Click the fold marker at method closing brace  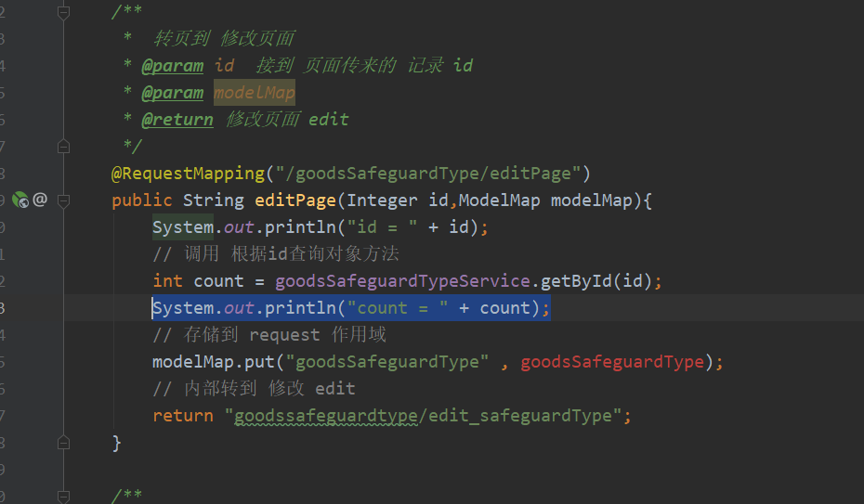[63, 443]
